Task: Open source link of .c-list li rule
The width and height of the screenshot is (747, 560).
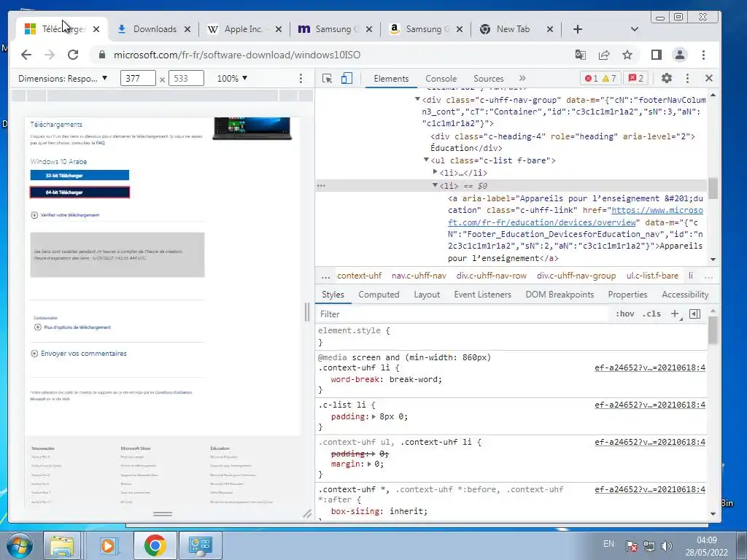Action: tap(650, 405)
